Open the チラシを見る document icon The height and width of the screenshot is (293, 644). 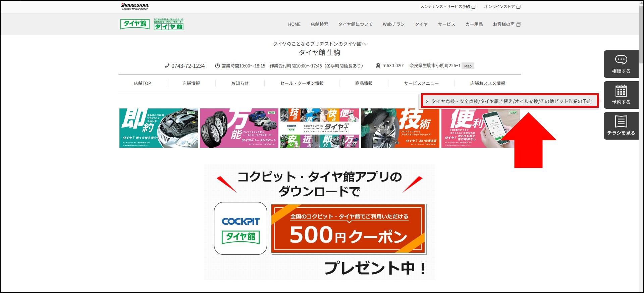point(621,121)
